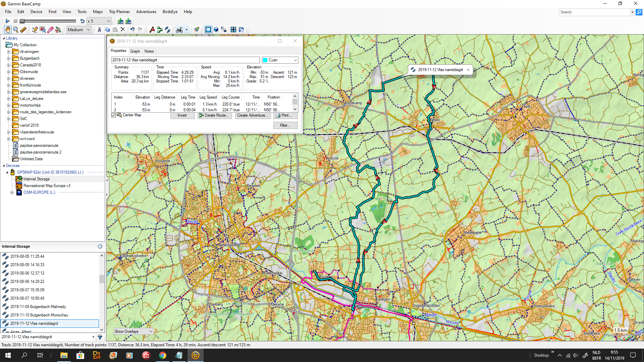Expand the wvl-nord folder

9,139
